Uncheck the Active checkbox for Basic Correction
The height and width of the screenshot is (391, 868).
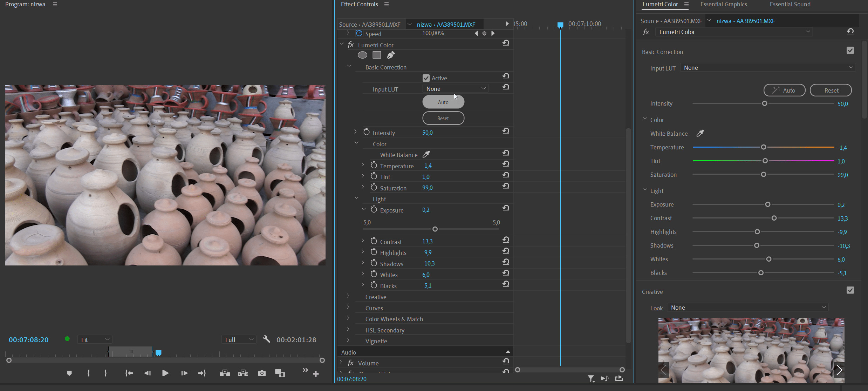[x=426, y=77]
